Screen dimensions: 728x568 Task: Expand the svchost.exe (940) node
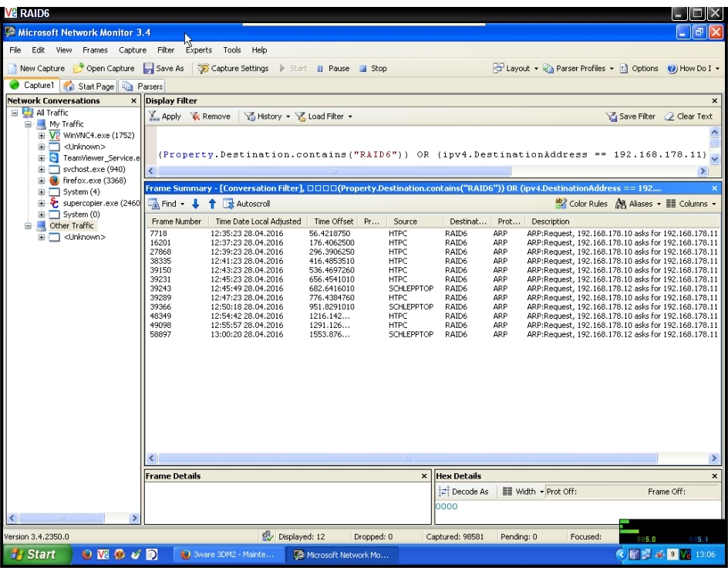coord(42,170)
